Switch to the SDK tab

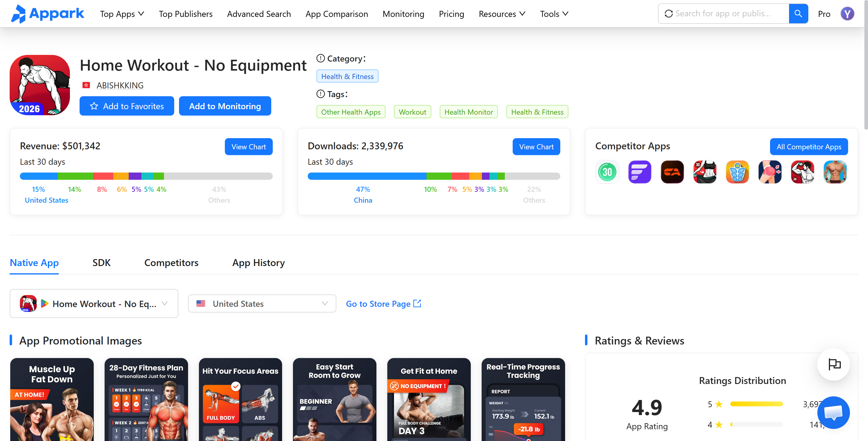(102, 263)
